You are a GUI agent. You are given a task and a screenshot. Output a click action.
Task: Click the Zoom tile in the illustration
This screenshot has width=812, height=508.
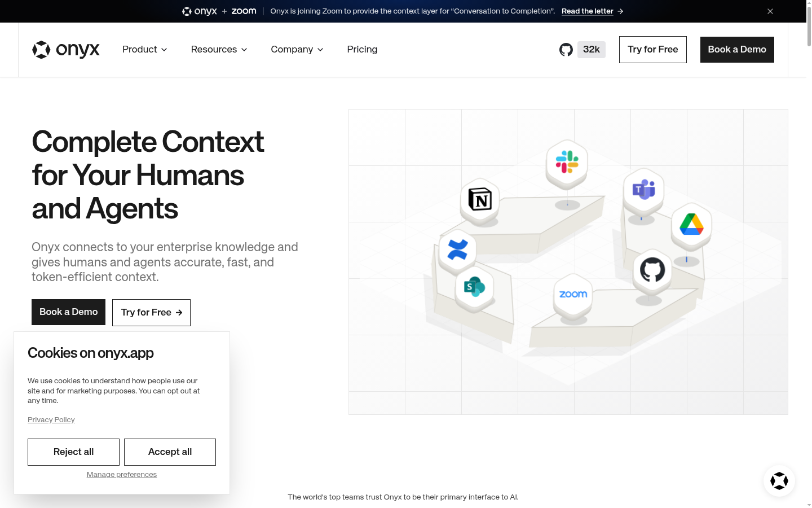point(573,294)
